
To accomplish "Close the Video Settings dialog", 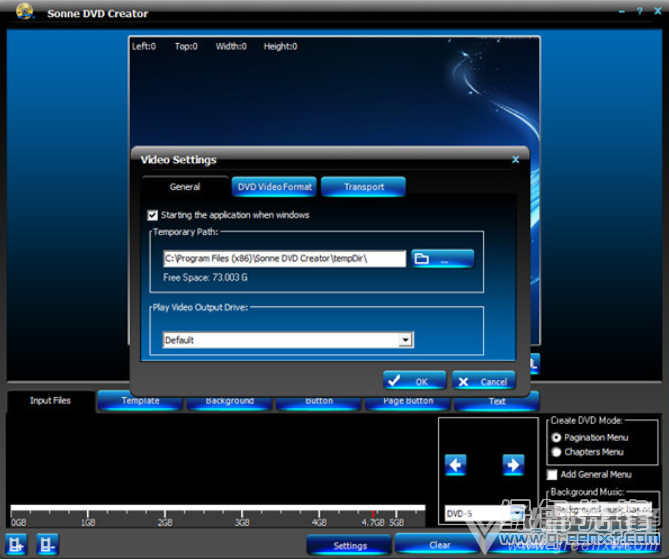I will [x=515, y=160].
